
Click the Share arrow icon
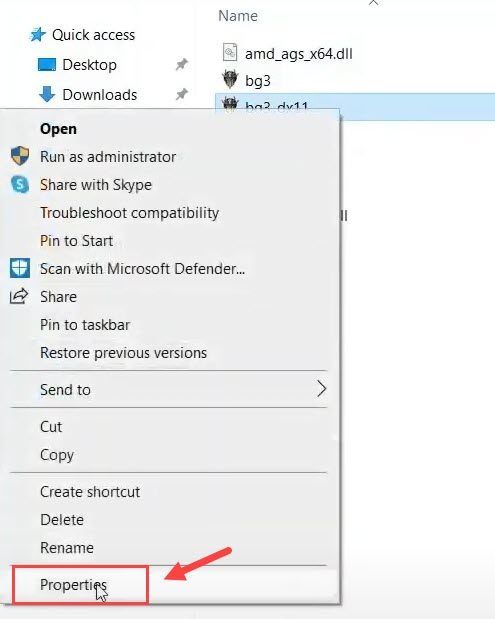pyautogui.click(x=19, y=296)
